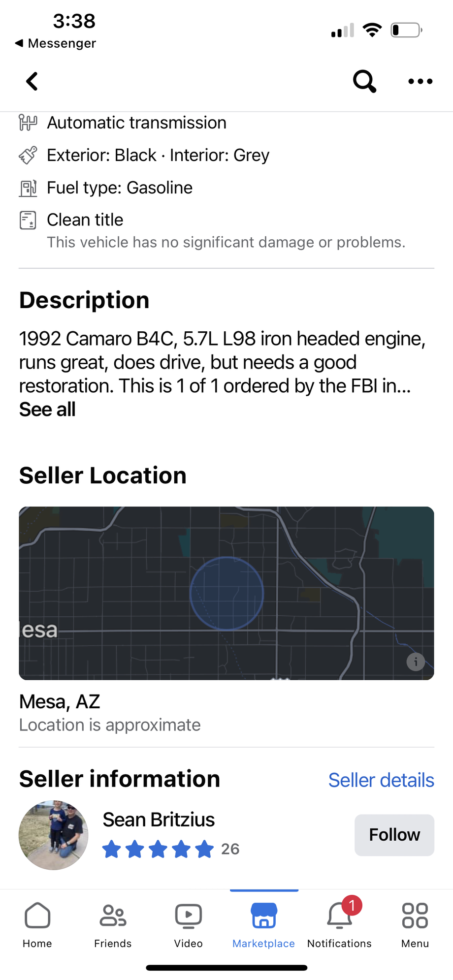453x980 pixels.
Task: Follow seller Sean Britzius
Action: tap(394, 835)
